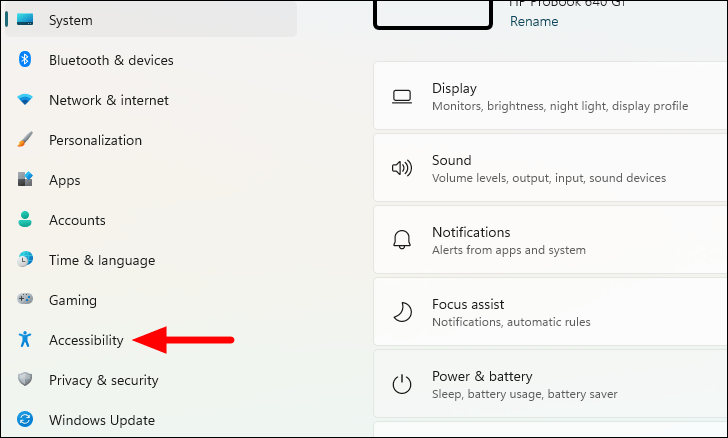
Task: Open the Accessibility settings page
Action: click(86, 340)
